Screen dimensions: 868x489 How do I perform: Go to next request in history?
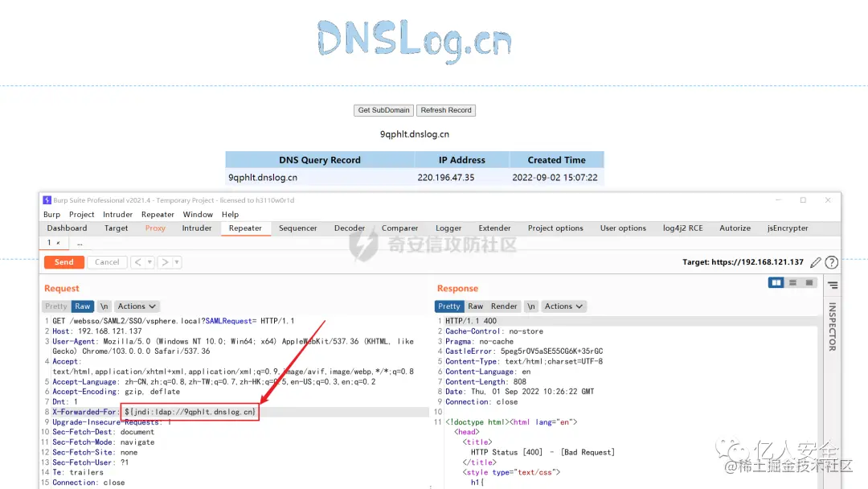click(x=165, y=262)
